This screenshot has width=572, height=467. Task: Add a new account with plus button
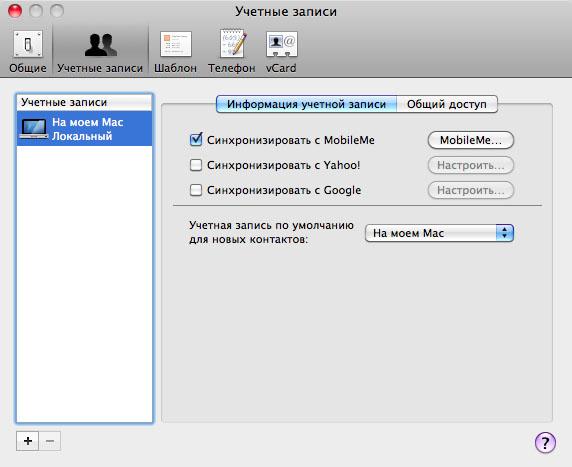click(x=28, y=441)
